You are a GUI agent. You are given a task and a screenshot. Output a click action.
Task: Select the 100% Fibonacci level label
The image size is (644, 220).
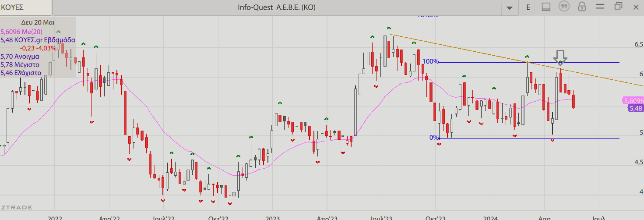(431, 61)
